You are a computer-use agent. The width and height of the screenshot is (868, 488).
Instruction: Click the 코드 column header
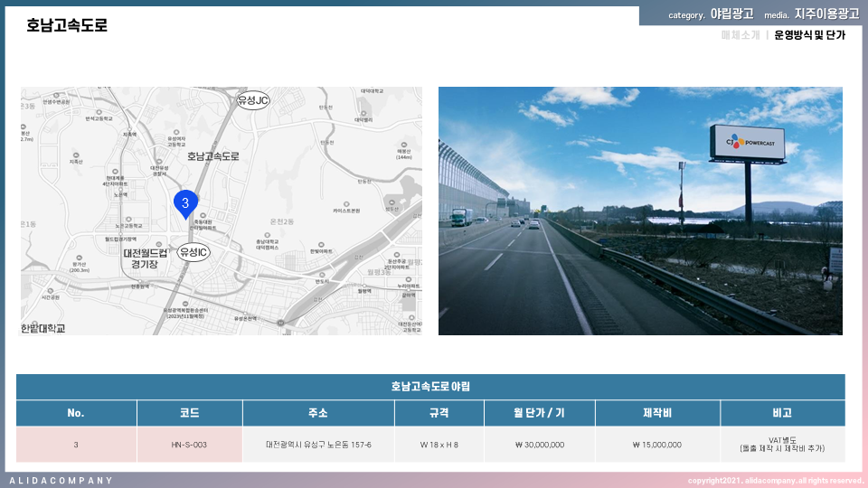pyautogui.click(x=190, y=413)
